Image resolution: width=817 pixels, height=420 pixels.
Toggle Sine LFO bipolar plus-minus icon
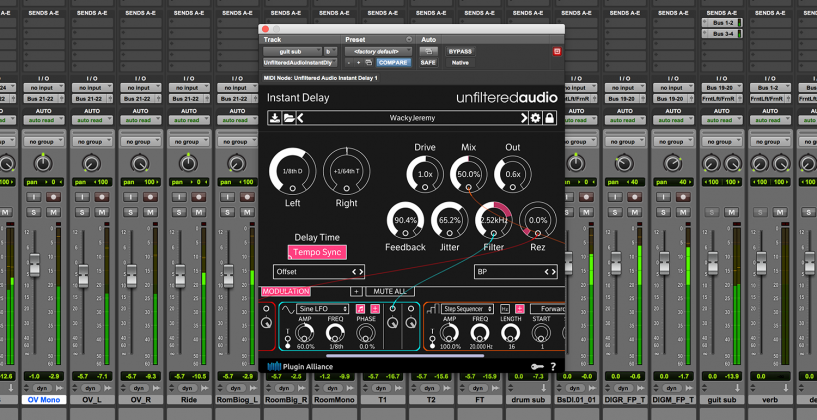(x=375, y=309)
